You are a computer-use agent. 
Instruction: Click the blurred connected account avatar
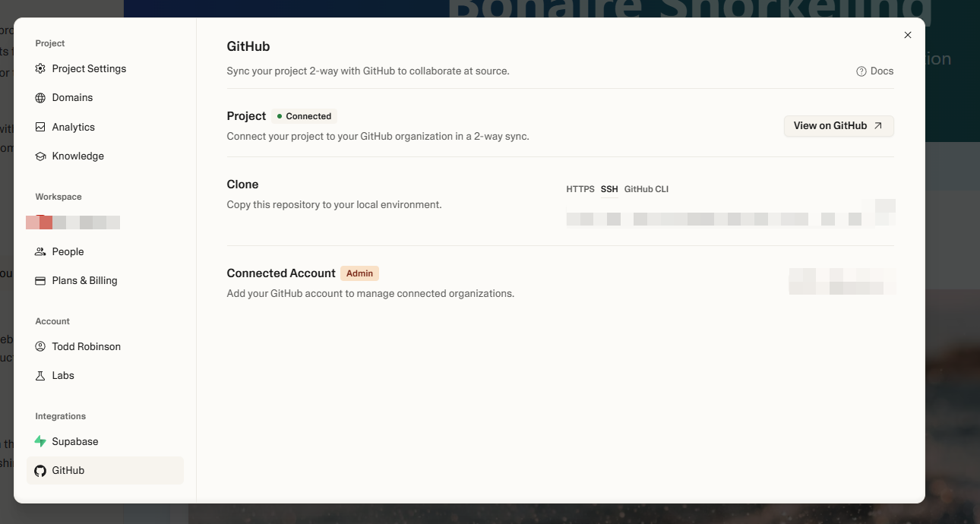coord(842,282)
